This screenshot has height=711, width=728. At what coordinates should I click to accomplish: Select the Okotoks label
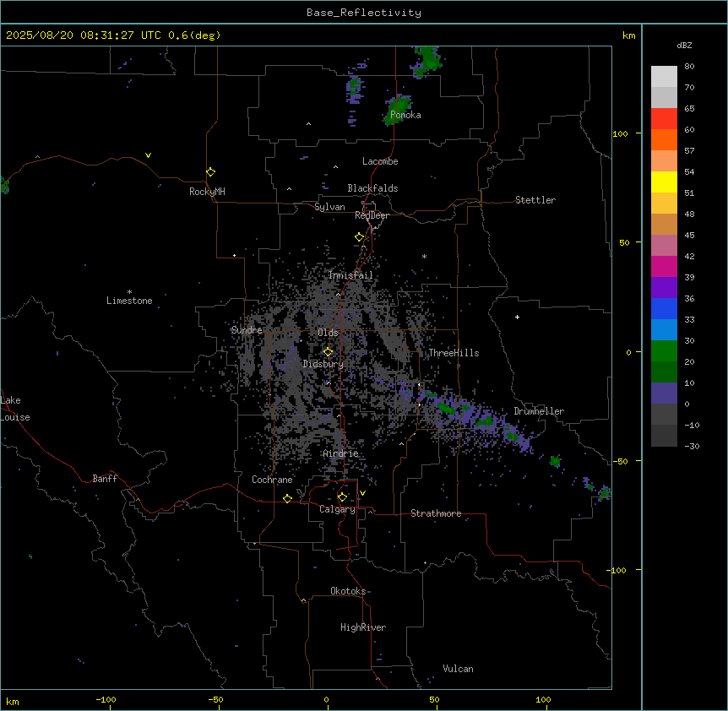coord(348,591)
